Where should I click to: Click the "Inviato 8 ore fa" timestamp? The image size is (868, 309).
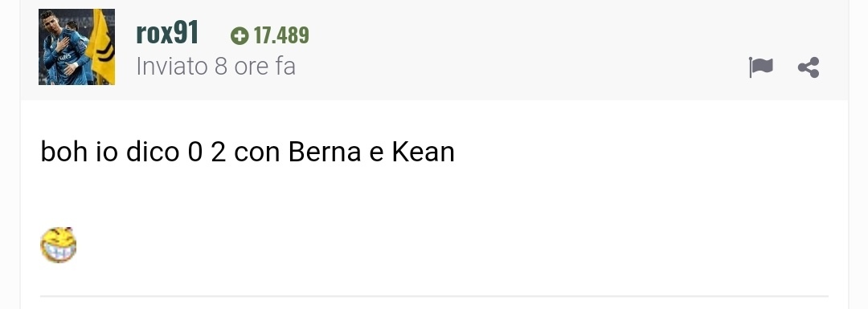click(x=216, y=67)
